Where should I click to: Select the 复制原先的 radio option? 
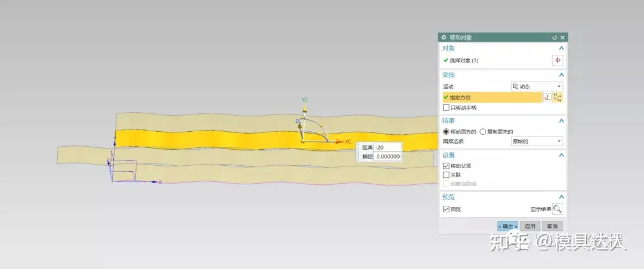[483, 131]
